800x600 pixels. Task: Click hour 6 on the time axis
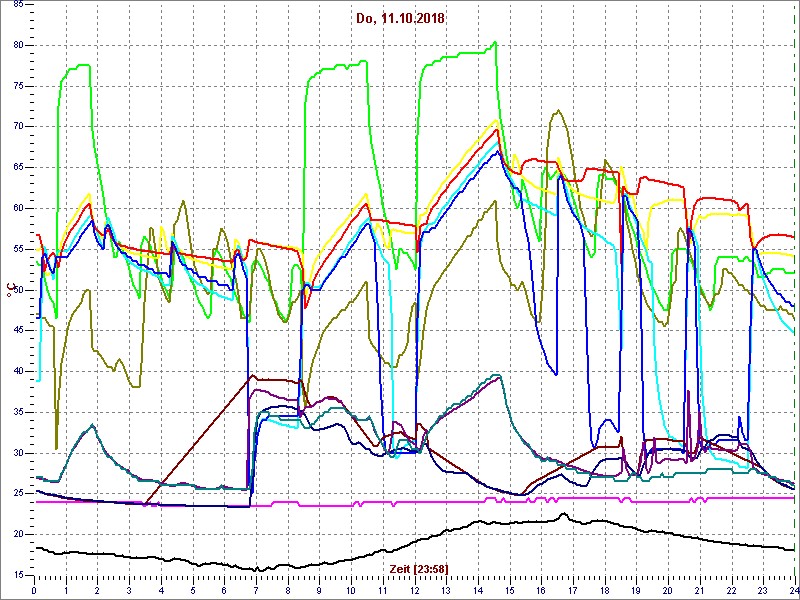click(224, 588)
